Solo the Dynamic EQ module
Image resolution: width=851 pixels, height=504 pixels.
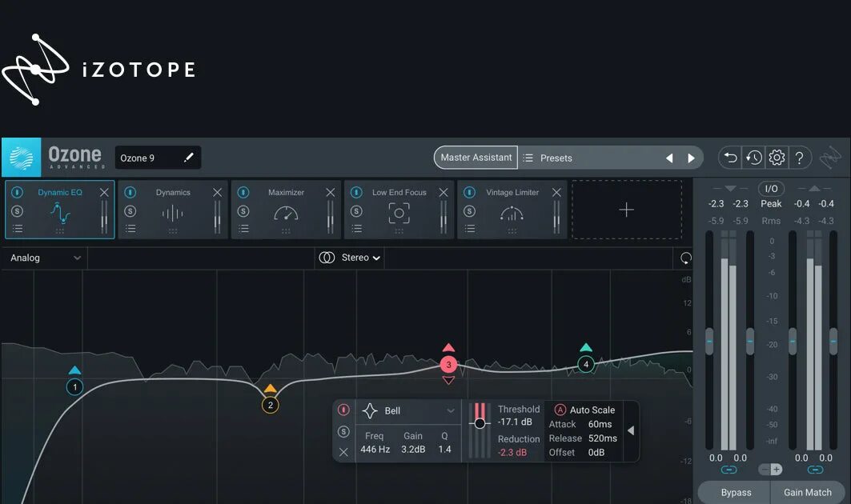(x=18, y=211)
